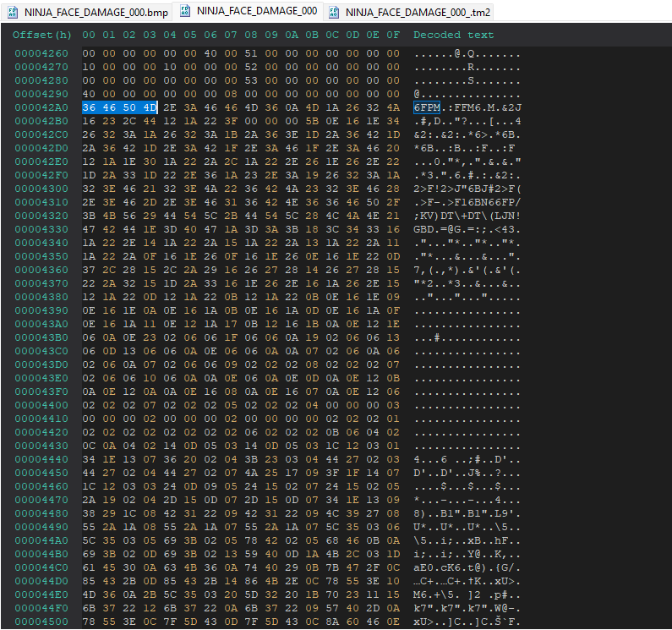Click the Offset(h) column header

click(x=42, y=35)
